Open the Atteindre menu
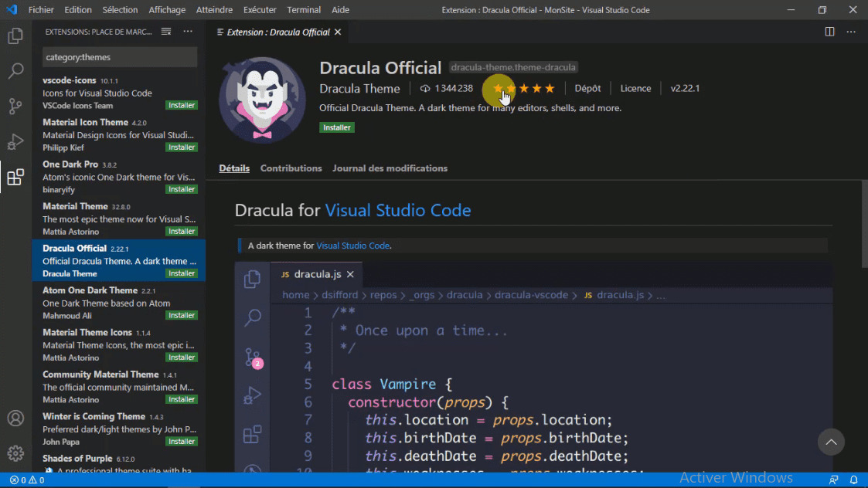Image resolution: width=868 pixels, height=488 pixels. coord(214,10)
